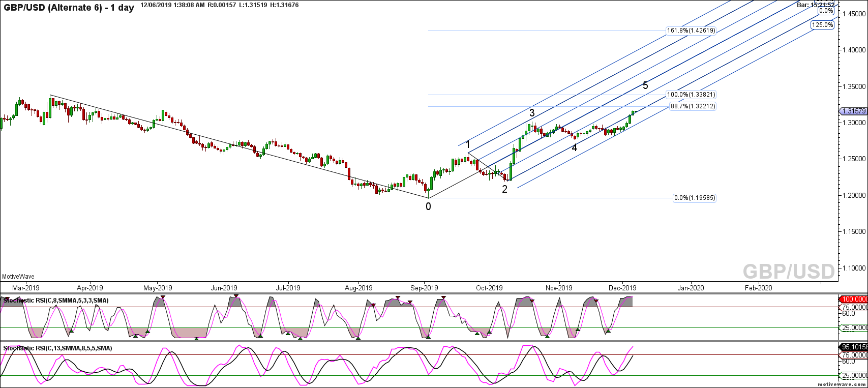The image size is (868, 388).
Task: Click the 161.8%(1.42619) Fibonacci label
Action: (691, 31)
